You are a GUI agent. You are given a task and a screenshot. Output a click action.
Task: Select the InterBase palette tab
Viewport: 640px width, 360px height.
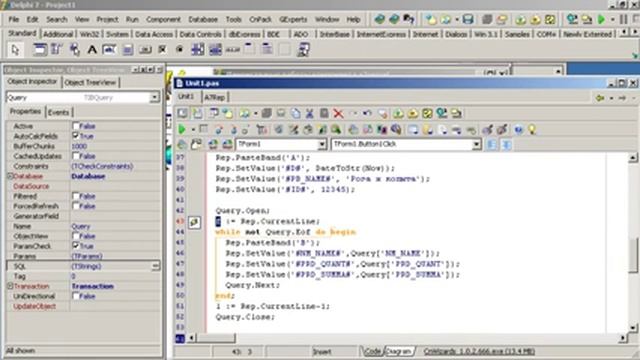click(x=334, y=34)
